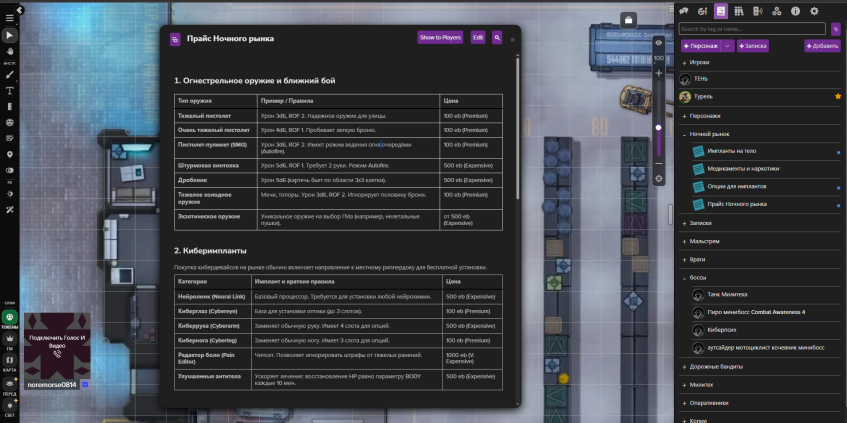Open the info help tab
The height and width of the screenshot is (423, 847).
[795, 11]
